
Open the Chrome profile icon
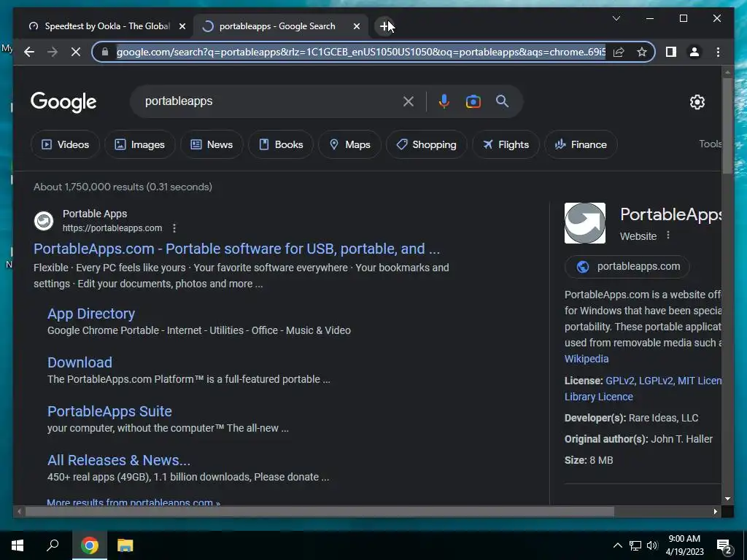(x=694, y=52)
